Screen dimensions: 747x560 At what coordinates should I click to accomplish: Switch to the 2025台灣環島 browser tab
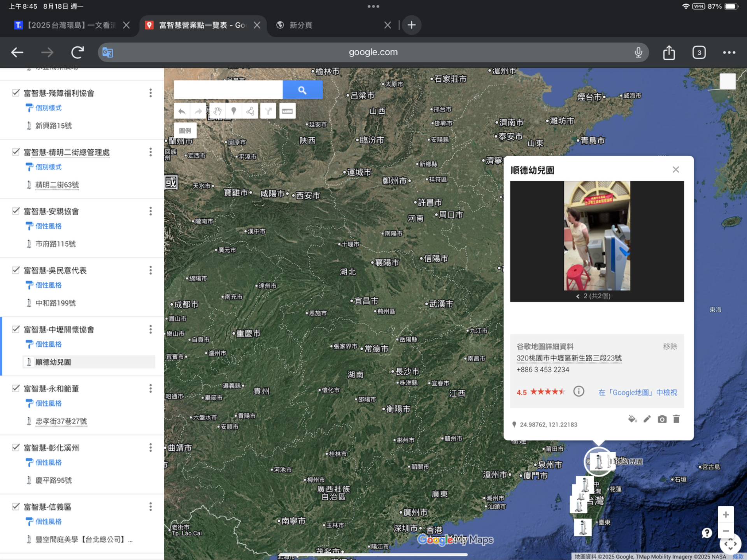[x=70, y=25]
